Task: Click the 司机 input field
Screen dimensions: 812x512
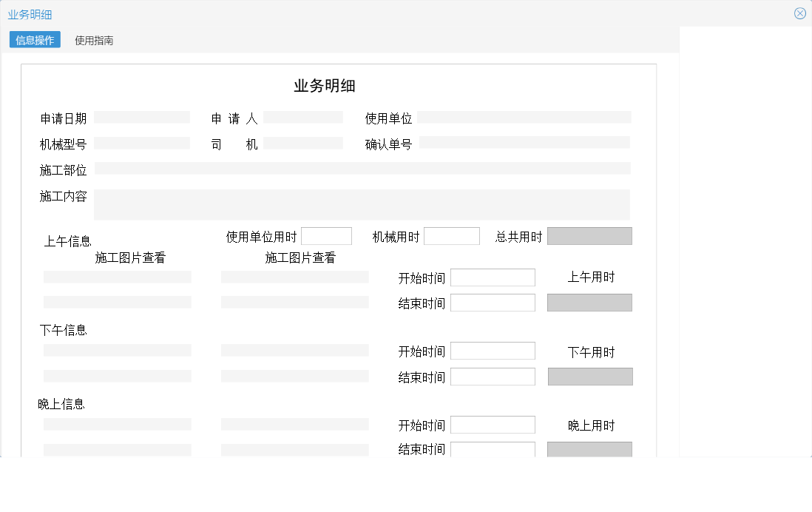Action: (304, 143)
